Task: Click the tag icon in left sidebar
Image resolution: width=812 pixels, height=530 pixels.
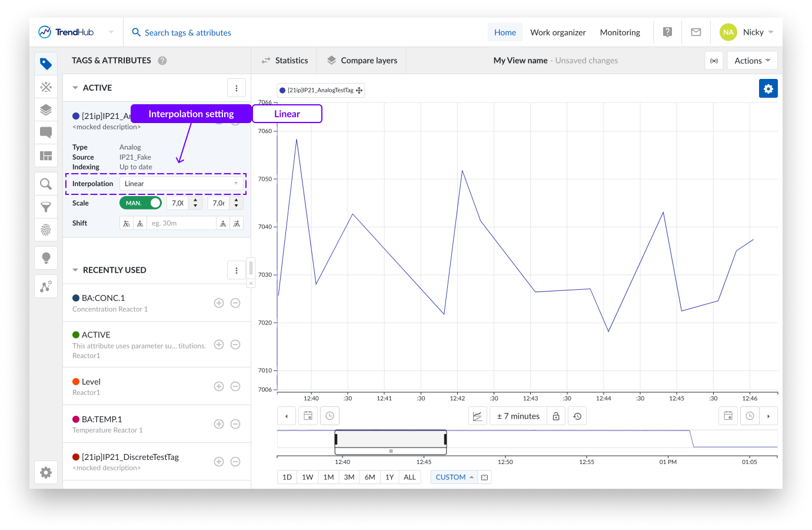Action: (46, 64)
